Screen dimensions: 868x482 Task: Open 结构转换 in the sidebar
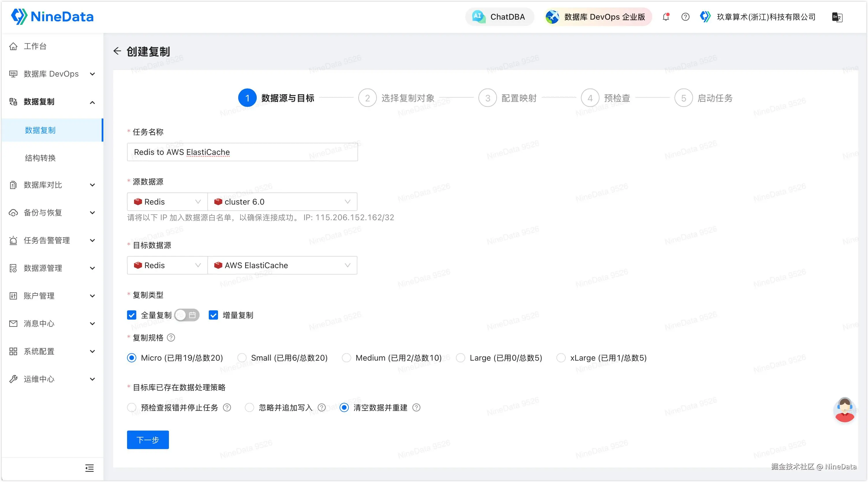click(x=40, y=158)
